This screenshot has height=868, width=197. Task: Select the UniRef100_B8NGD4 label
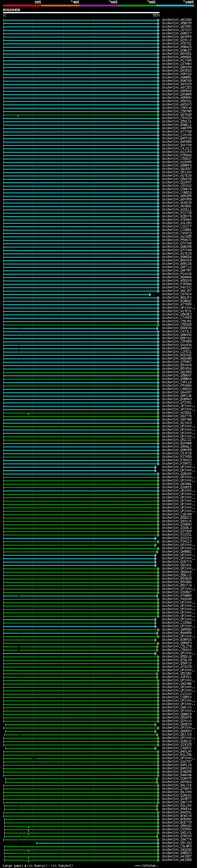(177, 257)
